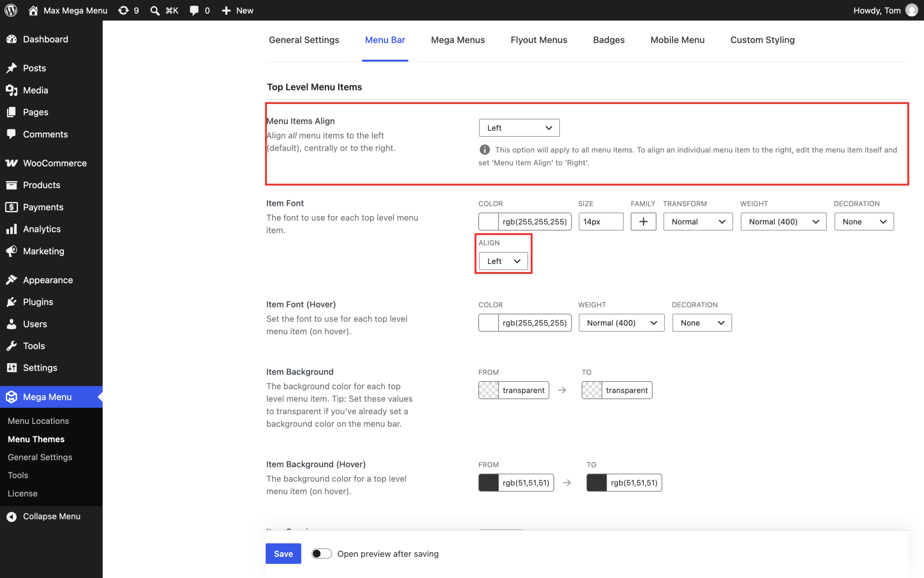Open the search magnifier icon

[x=154, y=10]
